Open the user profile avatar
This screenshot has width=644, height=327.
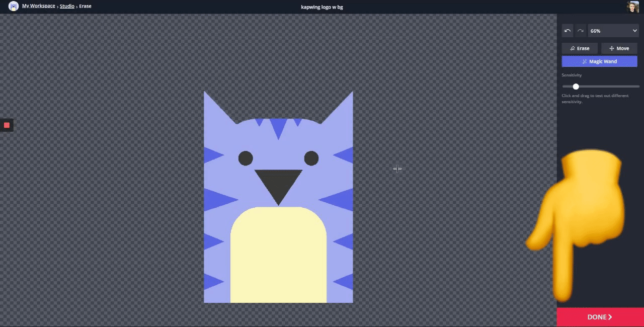(x=632, y=7)
